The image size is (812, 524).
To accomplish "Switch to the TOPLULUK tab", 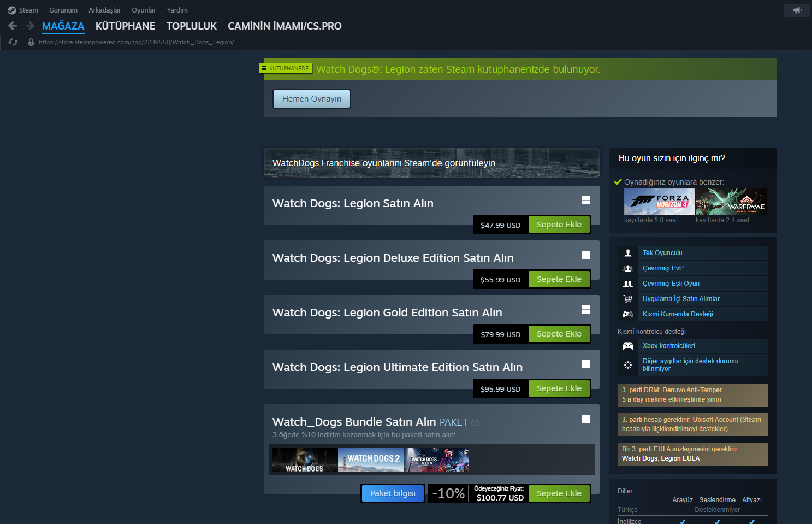I will pyautogui.click(x=192, y=26).
